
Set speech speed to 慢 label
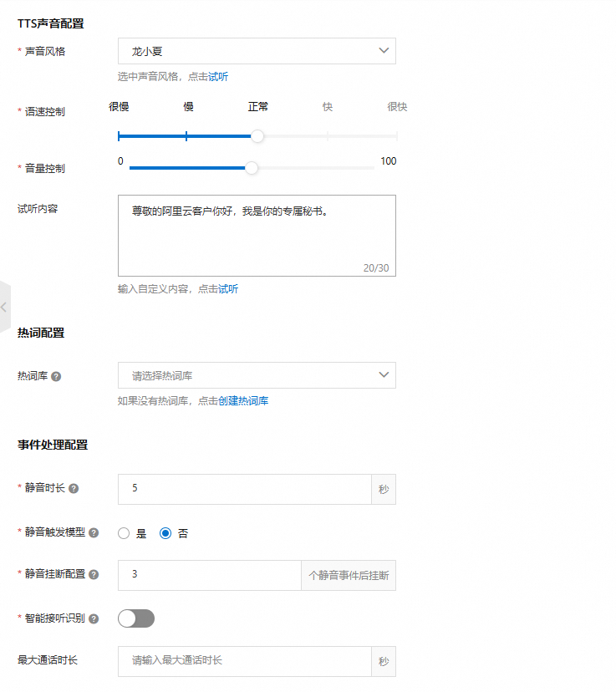(188, 107)
